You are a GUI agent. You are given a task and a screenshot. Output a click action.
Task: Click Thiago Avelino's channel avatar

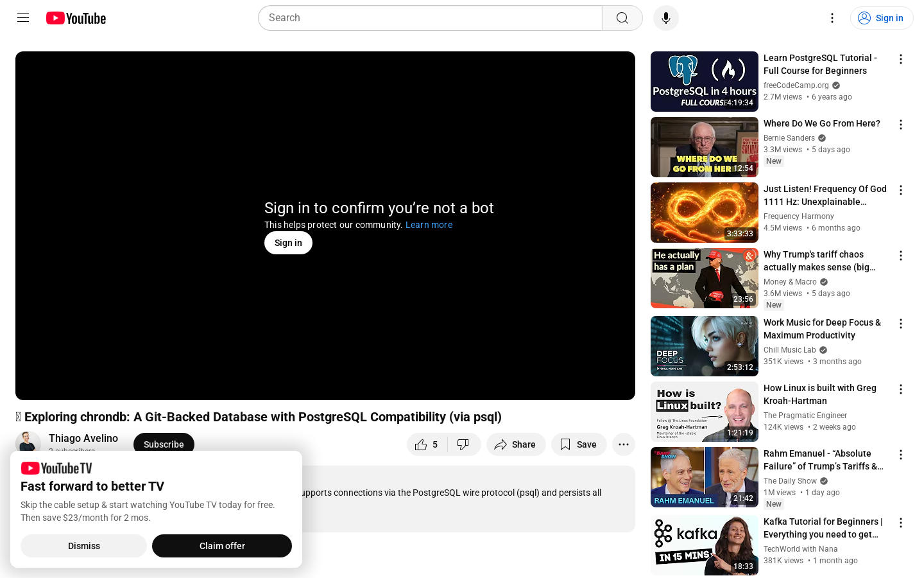coord(28,443)
